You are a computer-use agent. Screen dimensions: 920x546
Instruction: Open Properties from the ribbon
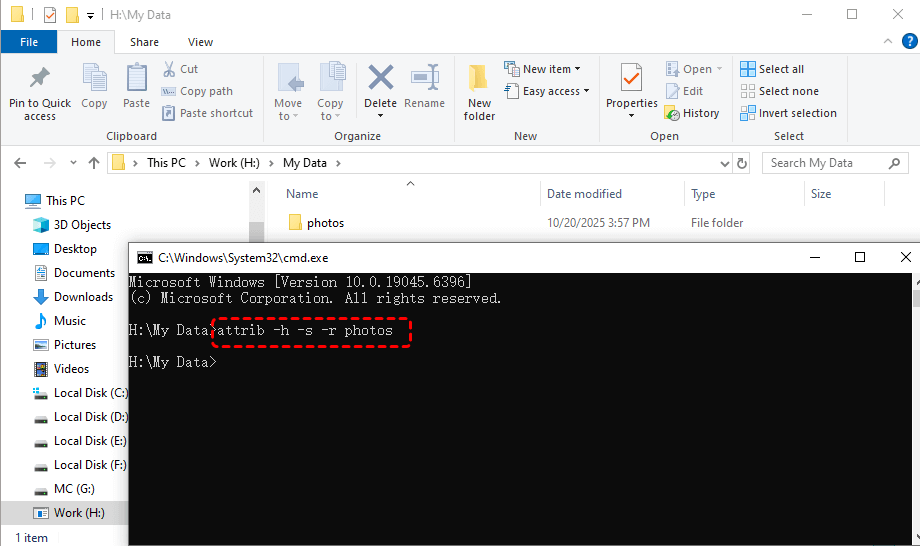point(631,78)
